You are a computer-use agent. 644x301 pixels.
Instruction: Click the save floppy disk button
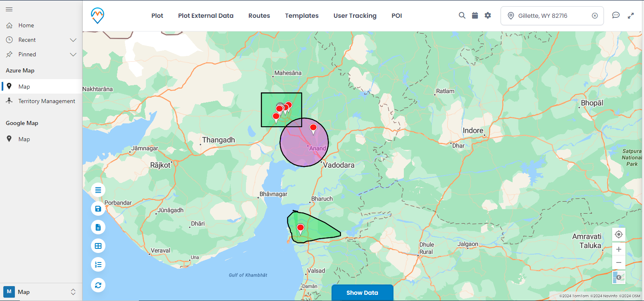tap(98, 209)
